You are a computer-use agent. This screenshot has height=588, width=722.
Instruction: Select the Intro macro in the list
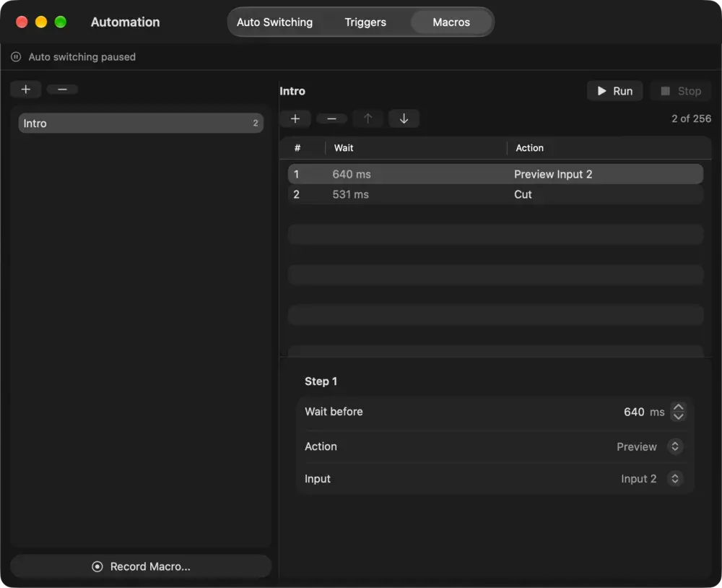click(x=141, y=123)
